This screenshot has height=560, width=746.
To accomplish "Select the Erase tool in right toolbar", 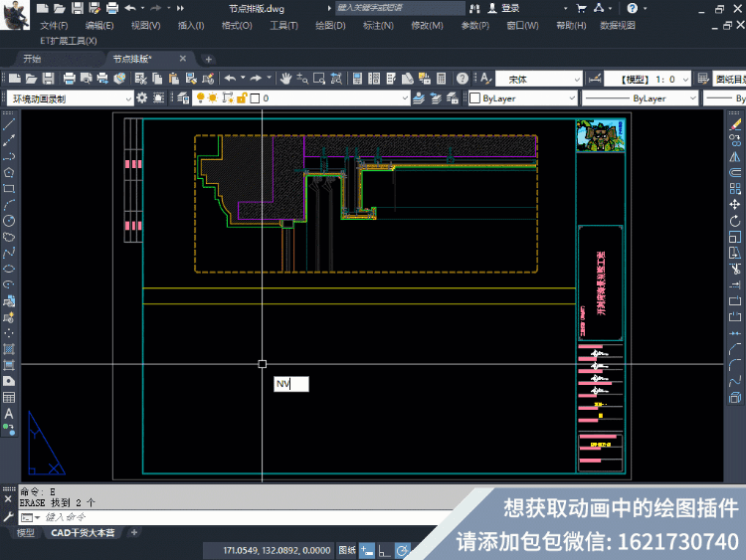I will tap(735, 124).
